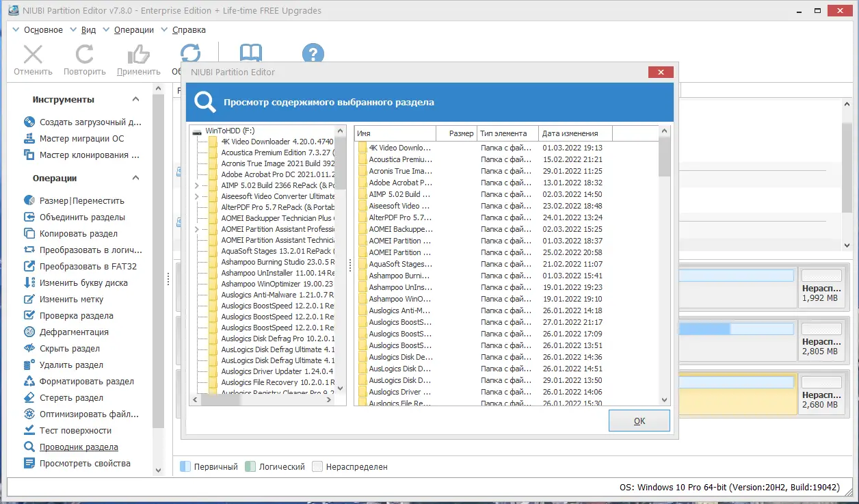Select the 2,805 MB unallocated block
Screen dimensions: 859x504
click(x=821, y=341)
